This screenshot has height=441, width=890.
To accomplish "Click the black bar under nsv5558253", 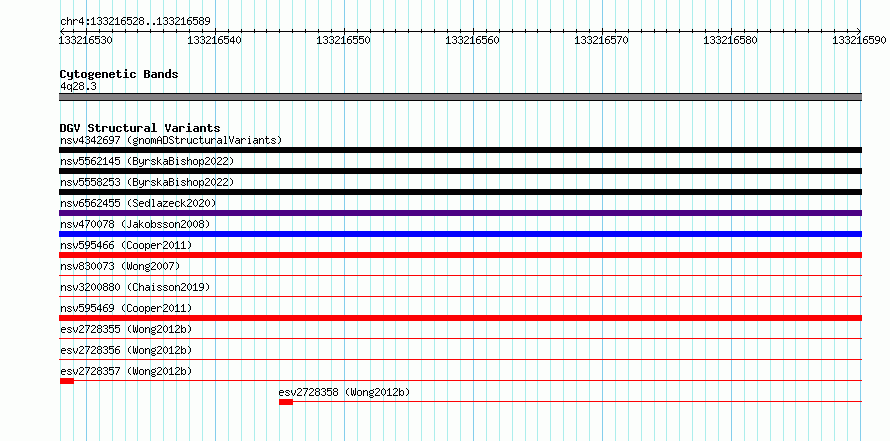I will pos(460,192).
